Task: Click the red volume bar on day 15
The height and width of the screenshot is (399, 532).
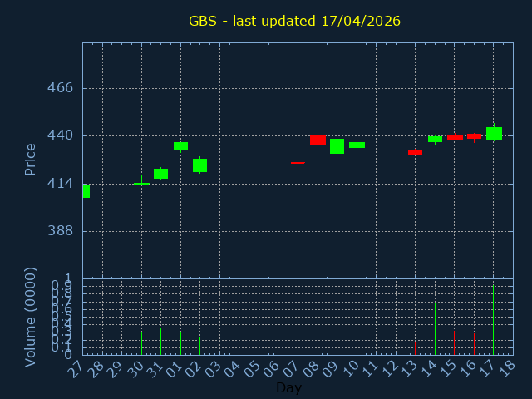Action: click(x=454, y=342)
